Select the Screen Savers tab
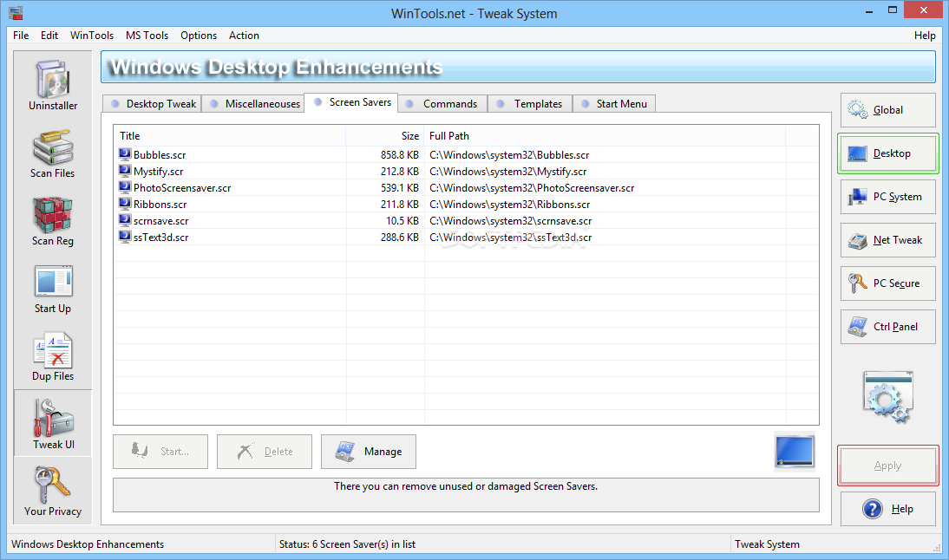 pos(351,103)
